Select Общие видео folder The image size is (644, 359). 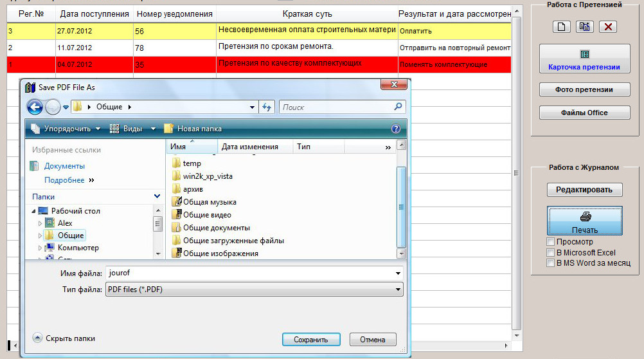tap(207, 215)
